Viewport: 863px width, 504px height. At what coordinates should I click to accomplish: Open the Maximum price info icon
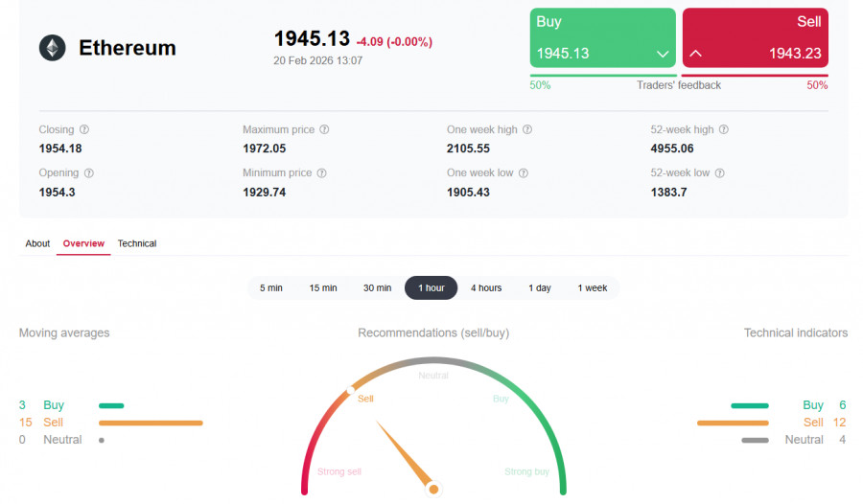click(x=324, y=129)
